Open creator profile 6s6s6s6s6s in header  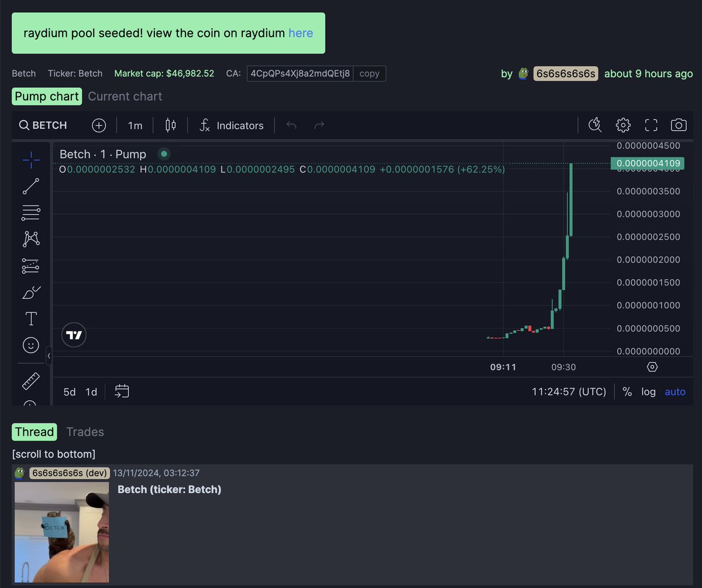(x=566, y=74)
